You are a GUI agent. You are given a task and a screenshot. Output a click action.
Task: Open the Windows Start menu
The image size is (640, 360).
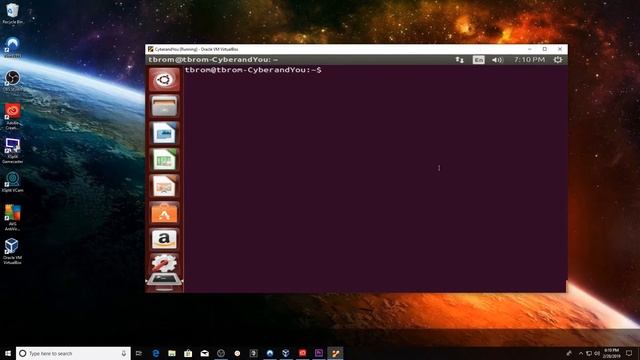[x=8, y=353]
